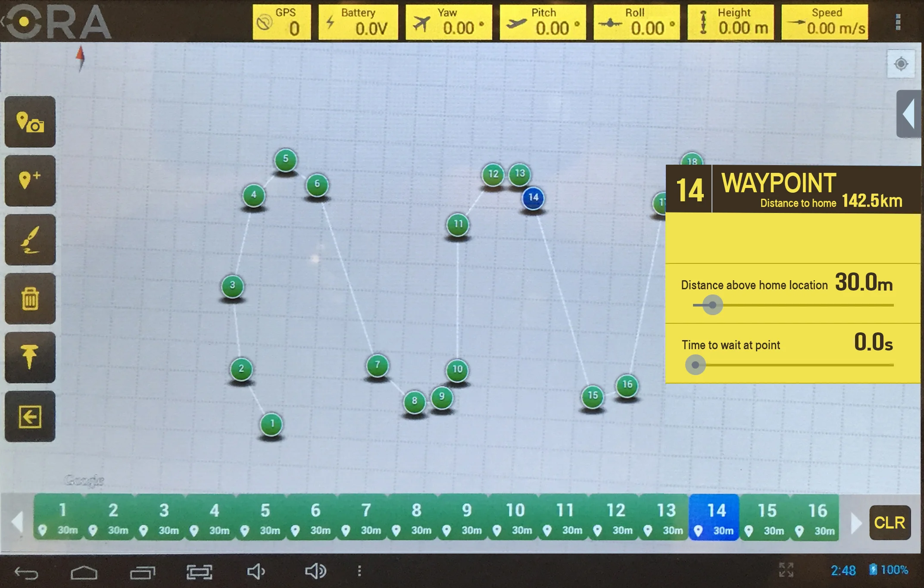Image resolution: width=924 pixels, height=588 pixels.
Task: Select waypoint 3 marker on map
Action: click(232, 286)
